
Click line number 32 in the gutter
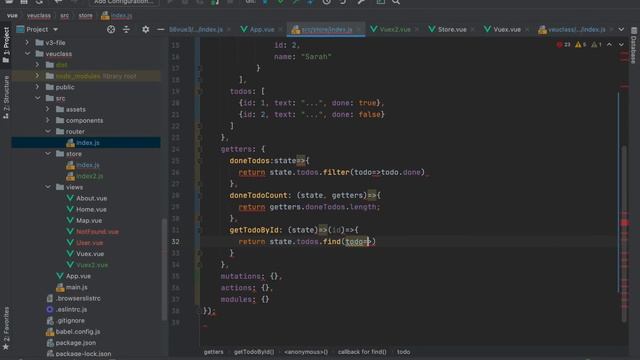176,242
